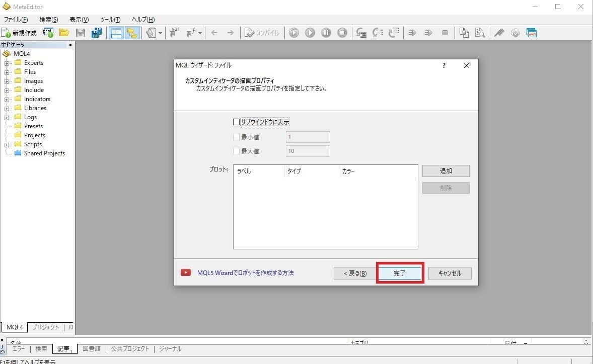The height and width of the screenshot is (364, 593).
Task: Click the debugger Pause icon
Action: coord(326,33)
